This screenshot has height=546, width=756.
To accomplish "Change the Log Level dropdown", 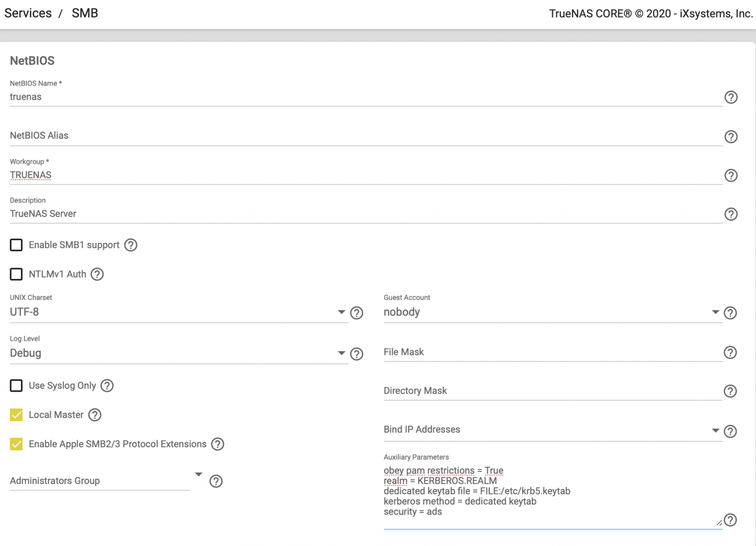I will (179, 353).
